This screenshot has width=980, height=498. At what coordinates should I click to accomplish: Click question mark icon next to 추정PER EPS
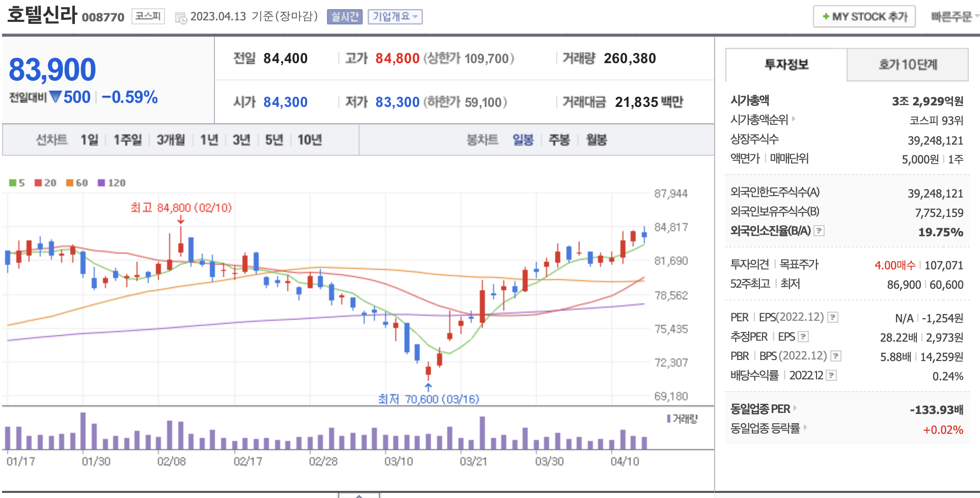coord(803,337)
